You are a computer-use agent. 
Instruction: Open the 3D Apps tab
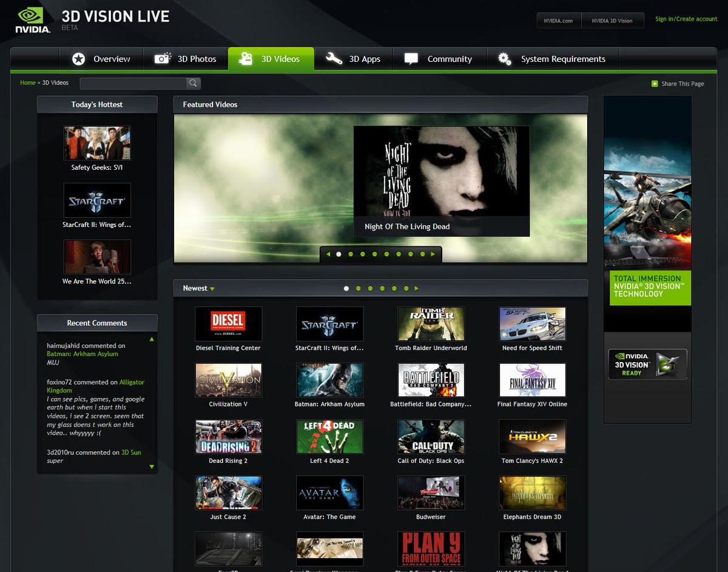pos(354,59)
